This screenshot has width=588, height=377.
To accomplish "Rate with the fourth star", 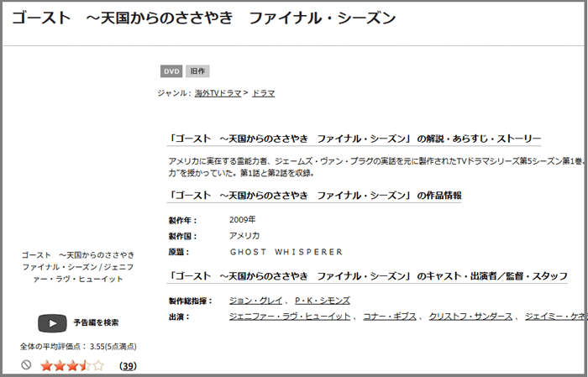I will click(85, 365).
